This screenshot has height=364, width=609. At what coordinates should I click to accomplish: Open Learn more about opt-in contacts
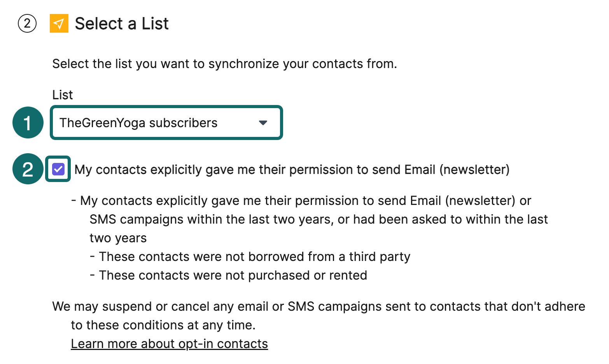[x=169, y=344]
